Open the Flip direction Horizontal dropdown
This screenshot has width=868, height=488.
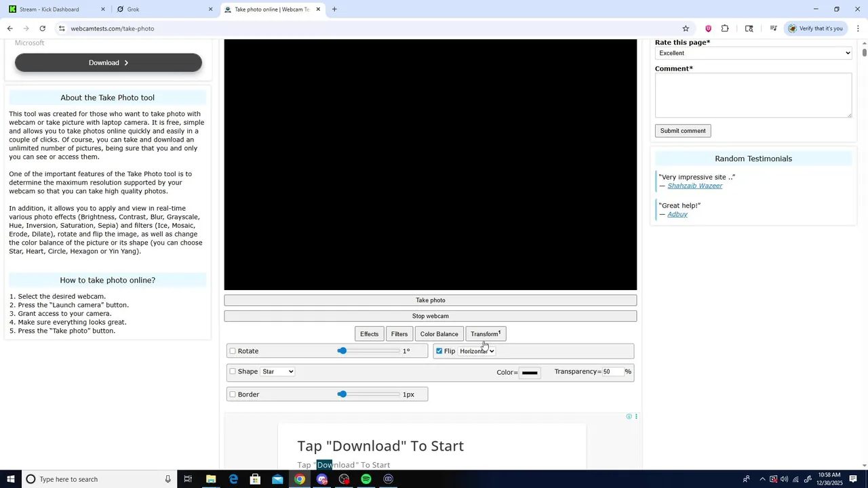pyautogui.click(x=477, y=351)
